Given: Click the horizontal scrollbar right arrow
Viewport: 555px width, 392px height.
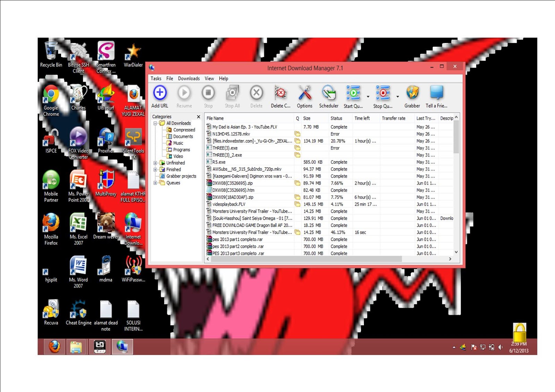Looking at the screenshot, I should point(450,259).
